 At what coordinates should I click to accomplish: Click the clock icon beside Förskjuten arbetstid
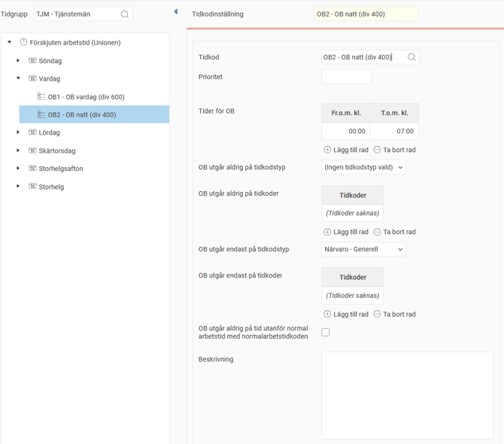(23, 43)
